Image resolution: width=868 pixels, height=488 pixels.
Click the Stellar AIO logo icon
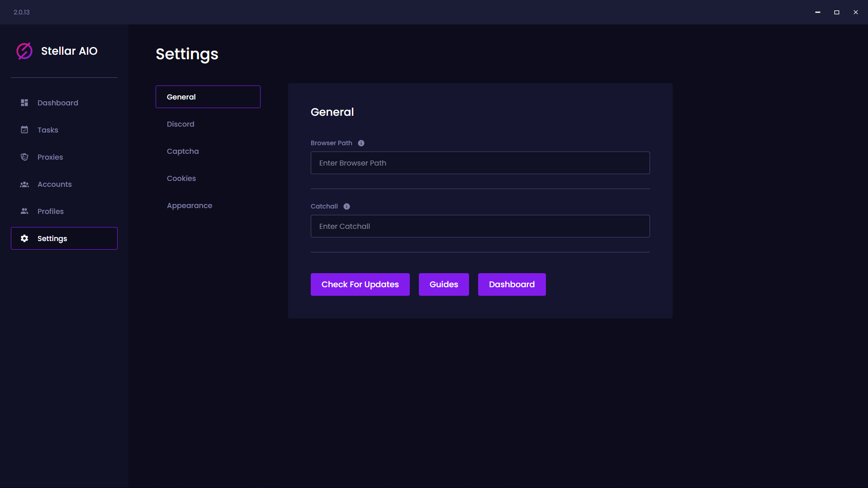tap(24, 51)
